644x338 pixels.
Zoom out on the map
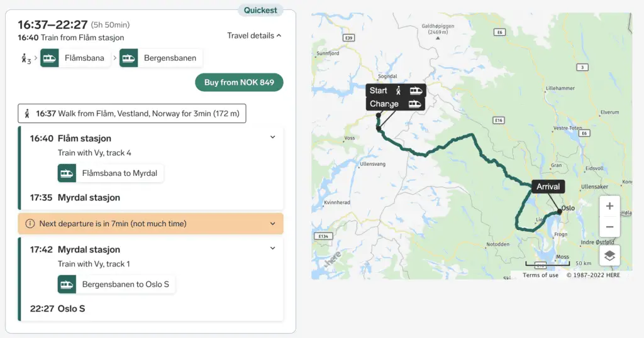(x=609, y=226)
